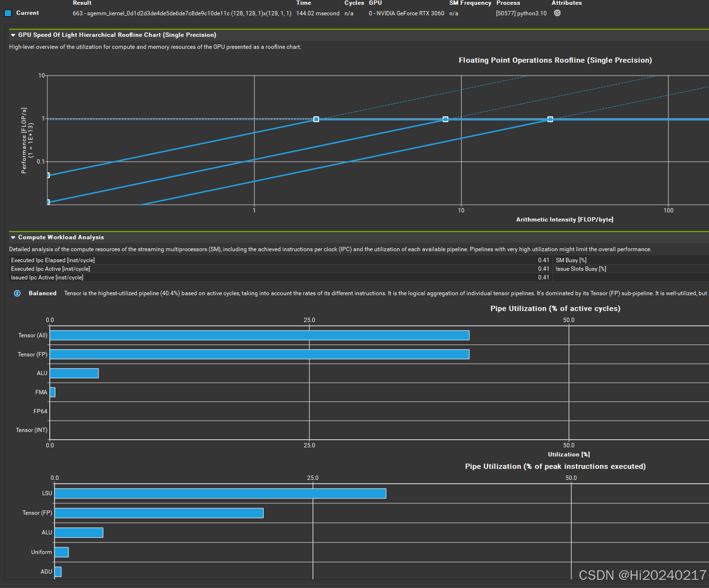709x588 pixels.
Task: Click the Tensor (INT) pipe label
Action: pos(32,430)
